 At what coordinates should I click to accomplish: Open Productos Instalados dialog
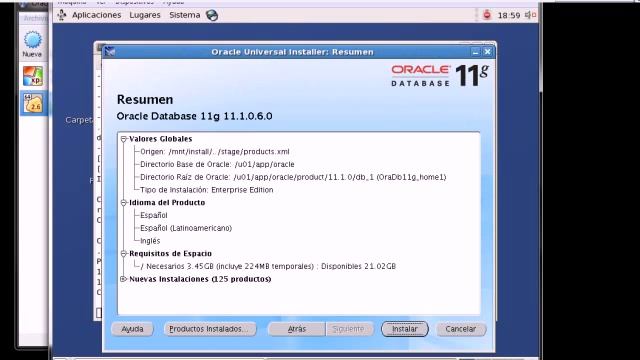click(x=210, y=329)
